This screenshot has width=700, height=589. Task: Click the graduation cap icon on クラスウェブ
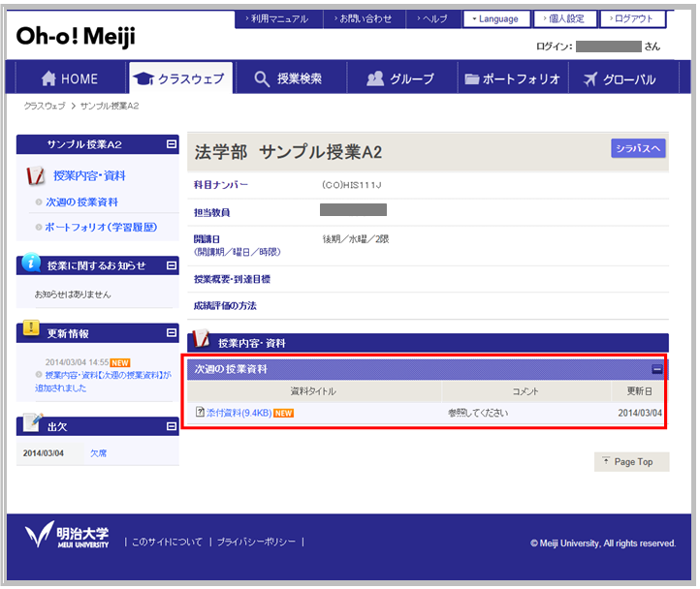(x=143, y=79)
